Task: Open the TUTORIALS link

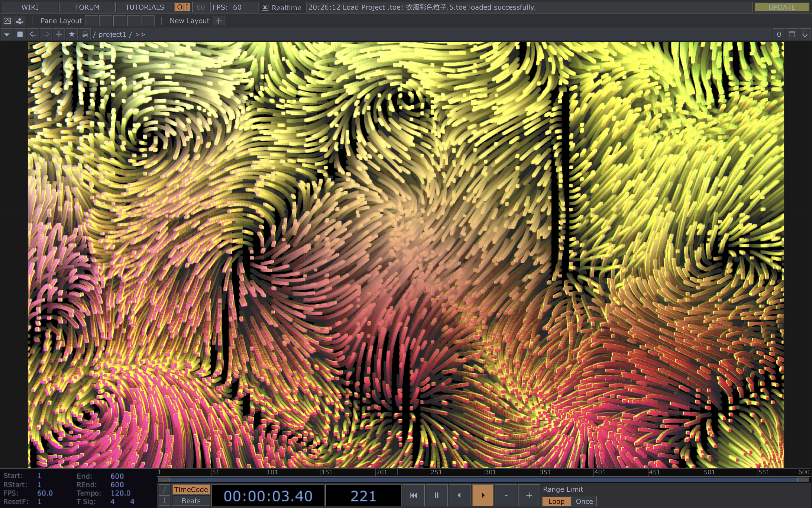Action: [145, 7]
